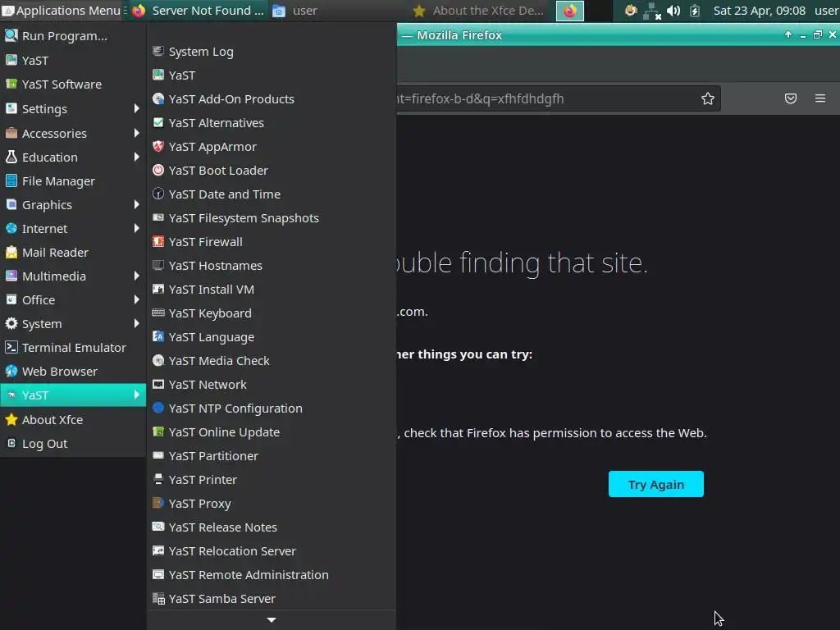Expand the System submenu arrow

[x=137, y=323]
